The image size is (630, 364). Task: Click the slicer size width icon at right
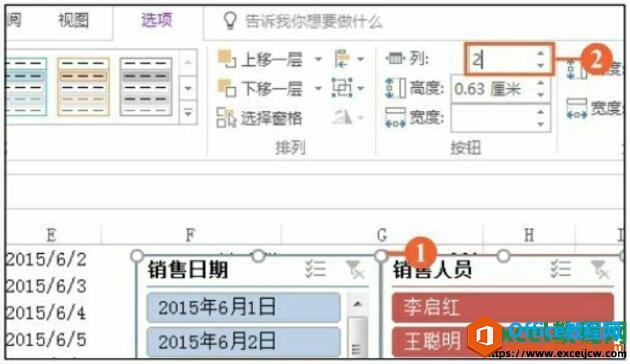[577, 108]
